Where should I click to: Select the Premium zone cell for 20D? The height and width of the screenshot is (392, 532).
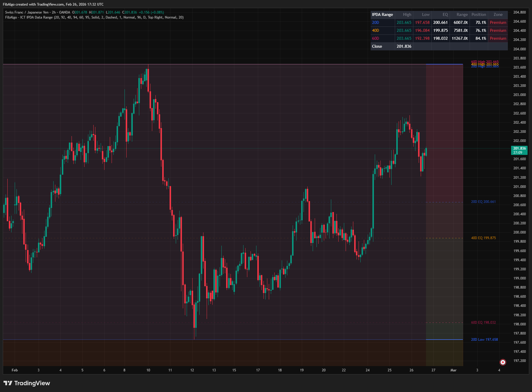[x=498, y=22]
